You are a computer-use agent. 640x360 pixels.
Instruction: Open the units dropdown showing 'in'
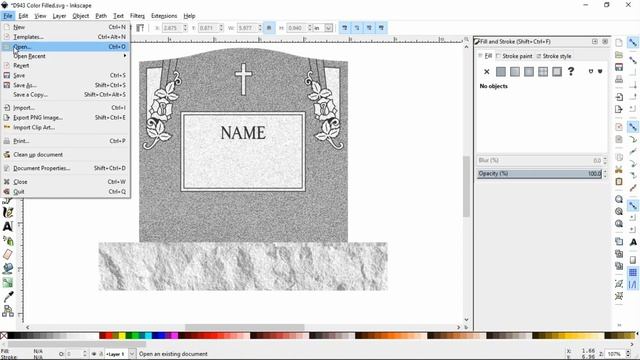tap(329, 28)
